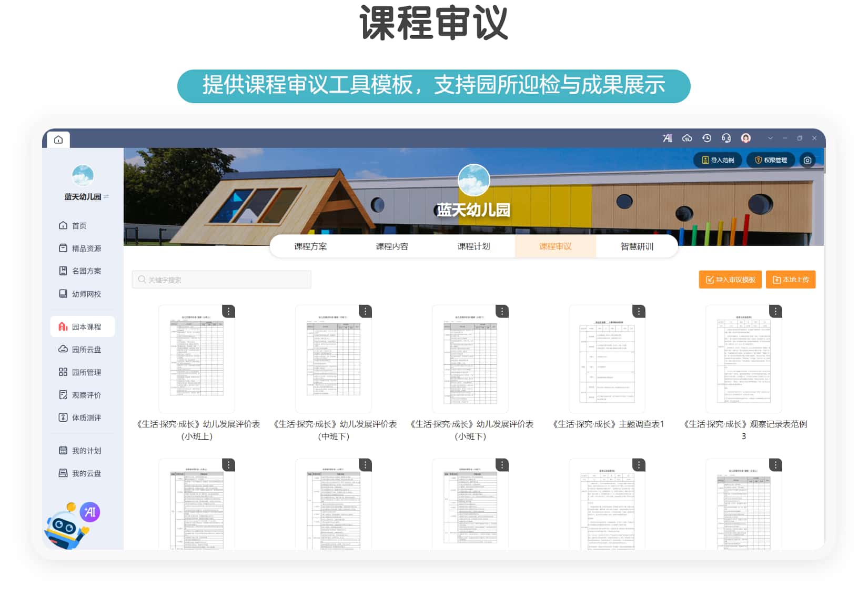Click the 关键字搜索 search field
The height and width of the screenshot is (596, 868).
point(221,280)
